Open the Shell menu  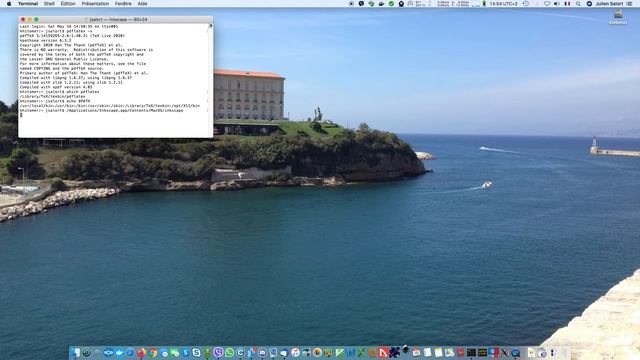coord(49,3)
